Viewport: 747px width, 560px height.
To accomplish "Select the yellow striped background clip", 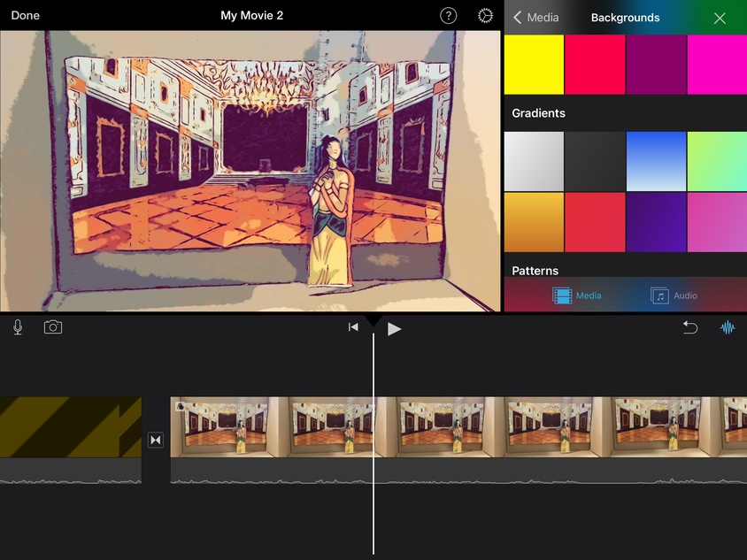I will pos(71,426).
